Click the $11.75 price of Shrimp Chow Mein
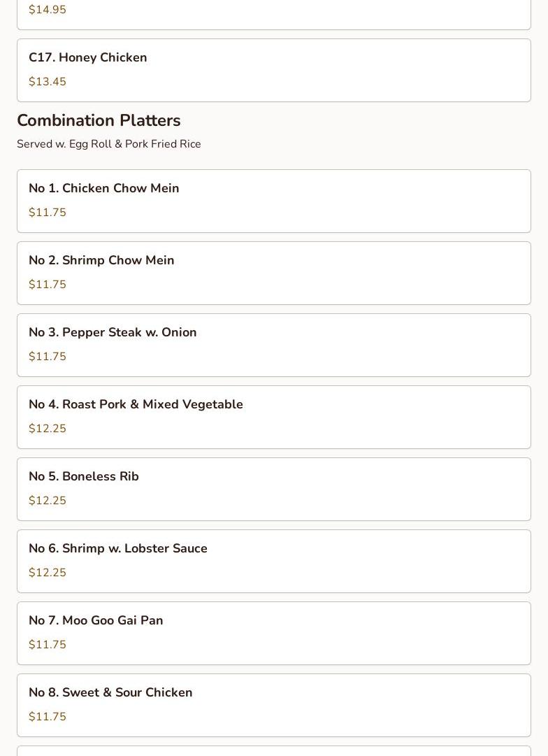Image resolution: width=548 pixels, height=756 pixels. (48, 285)
